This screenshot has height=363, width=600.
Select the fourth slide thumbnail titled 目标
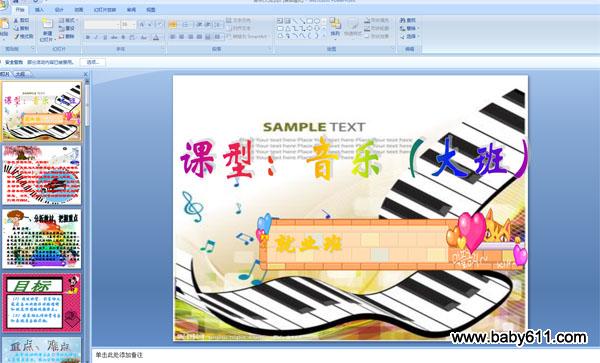[x=42, y=302]
